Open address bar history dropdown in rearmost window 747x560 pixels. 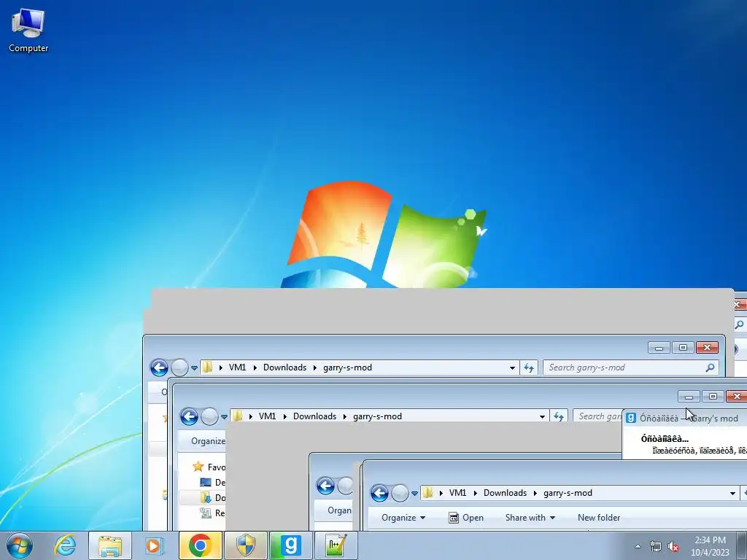(x=512, y=367)
